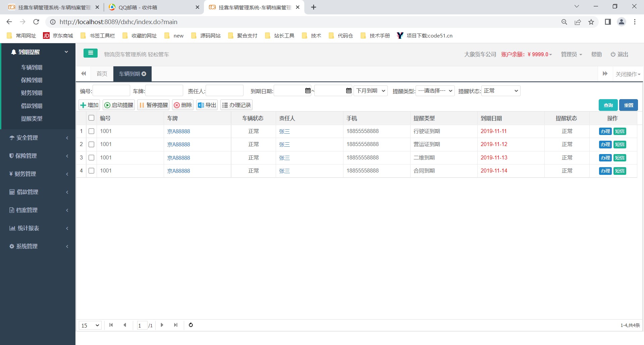Open the reminder type (提醒类型) dropdown
644x345 pixels.
pos(435,91)
